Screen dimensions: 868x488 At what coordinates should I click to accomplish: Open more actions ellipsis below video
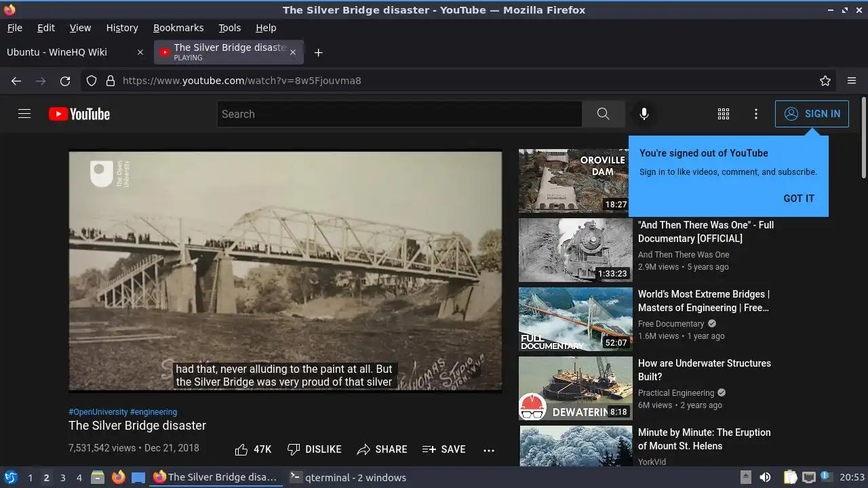[x=489, y=450]
